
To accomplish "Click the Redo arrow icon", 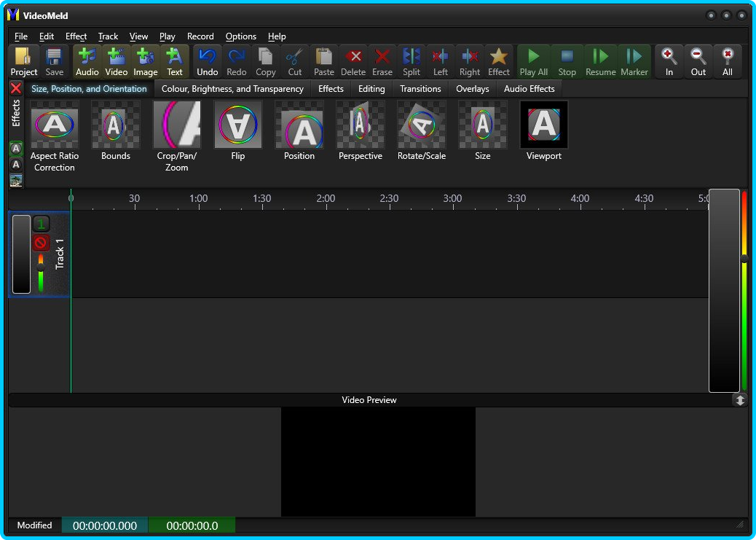I will pyautogui.click(x=236, y=62).
